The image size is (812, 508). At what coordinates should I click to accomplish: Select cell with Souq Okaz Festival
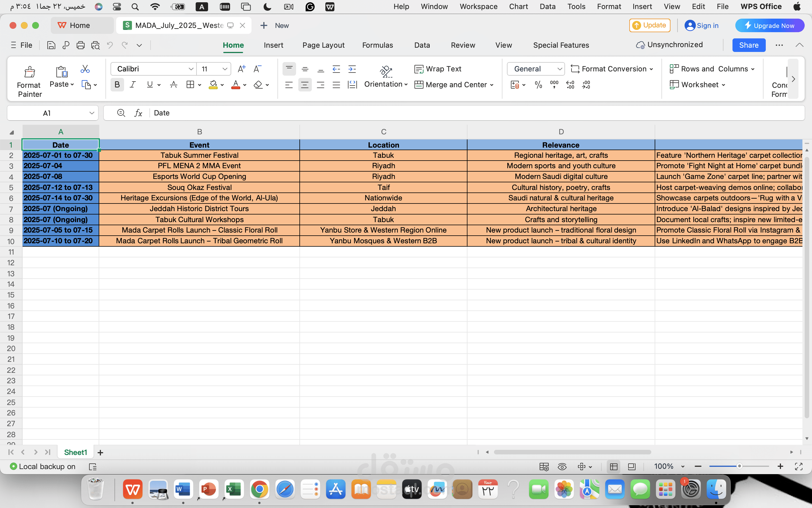[199, 187]
